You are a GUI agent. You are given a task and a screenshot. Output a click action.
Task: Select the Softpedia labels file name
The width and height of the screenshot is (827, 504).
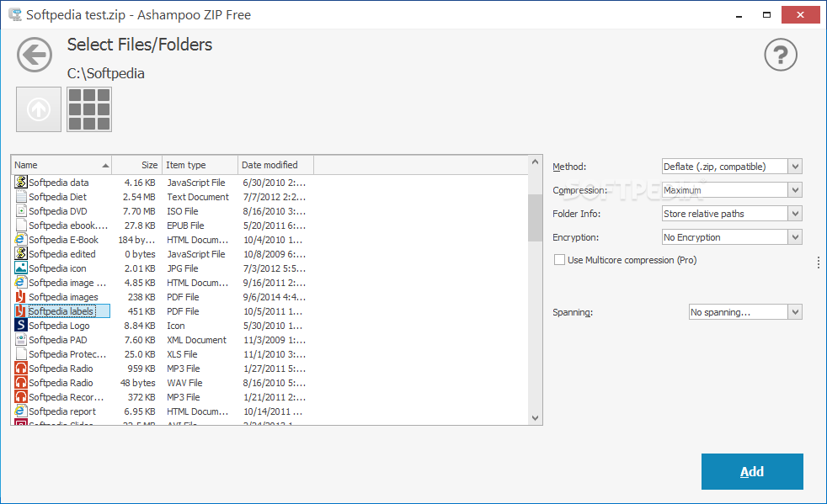(61, 311)
